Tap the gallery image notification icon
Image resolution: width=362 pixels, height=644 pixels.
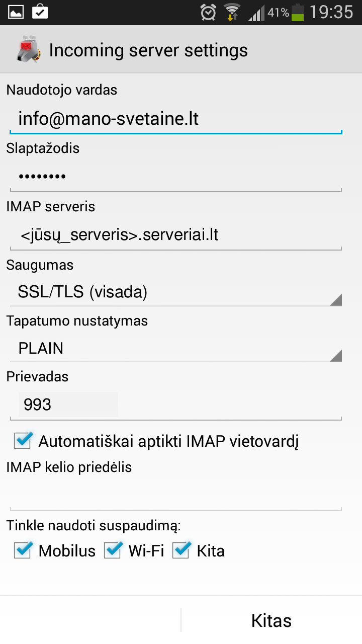16,12
